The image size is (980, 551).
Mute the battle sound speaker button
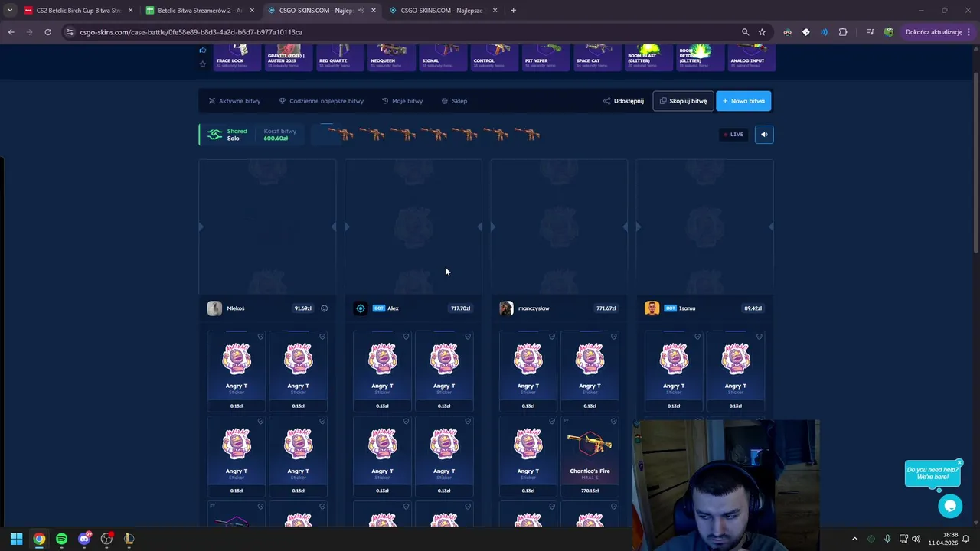(764, 135)
